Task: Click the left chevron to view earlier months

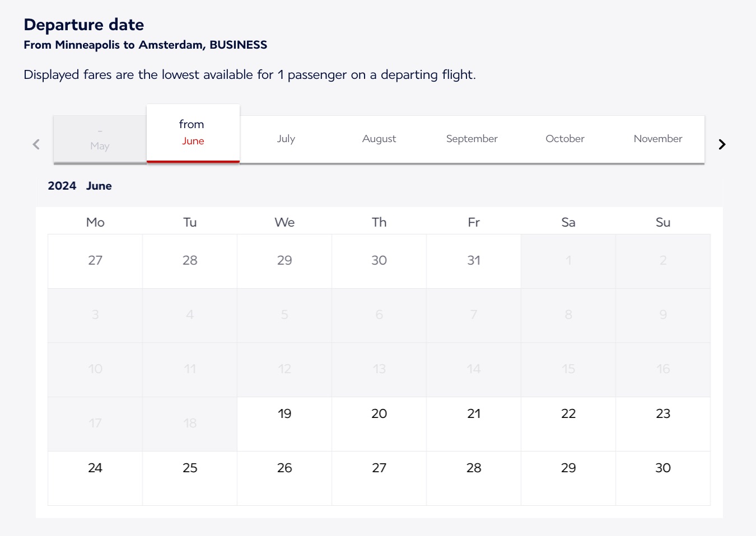Action: tap(36, 144)
